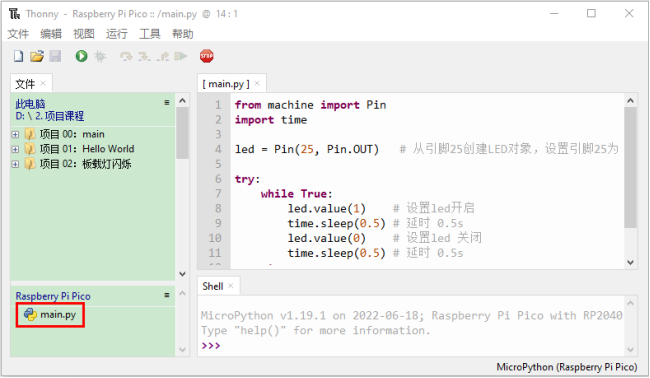Click code line 'led = Pin(25, Pin.OUT)'
650x378 pixels.
pos(307,149)
